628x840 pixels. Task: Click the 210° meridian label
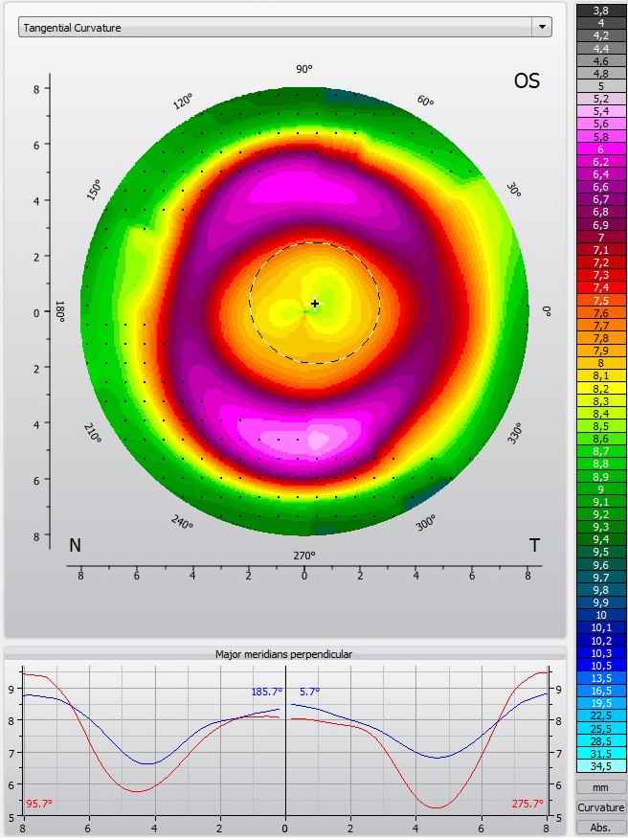(93, 433)
